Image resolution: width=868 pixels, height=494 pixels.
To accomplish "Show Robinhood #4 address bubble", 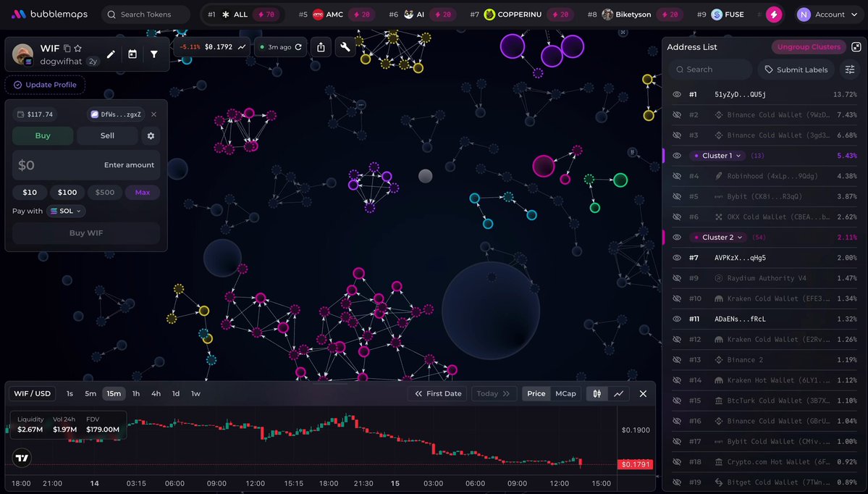I will pos(676,176).
